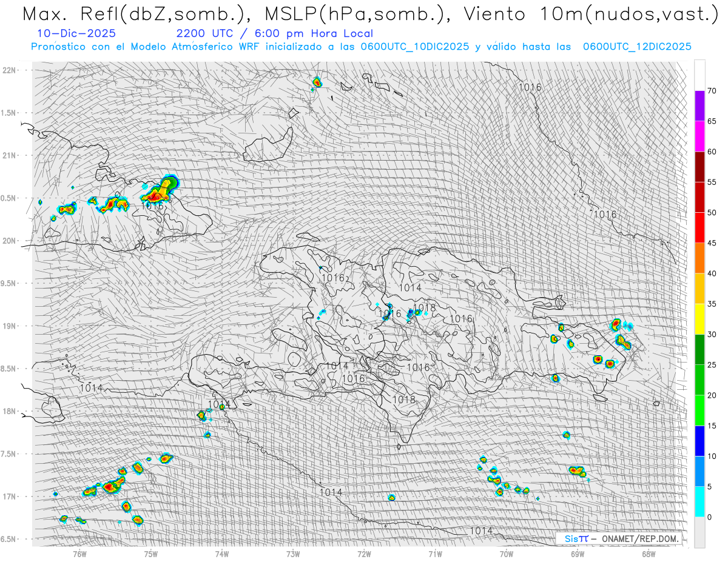Click the legend value 60
This screenshot has width=728, height=562.
pos(712,152)
